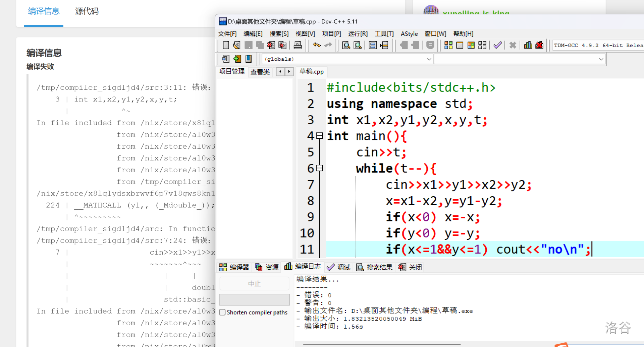The image size is (644, 347).
Task: Open the (globals) scope dropdown
Action: point(429,59)
